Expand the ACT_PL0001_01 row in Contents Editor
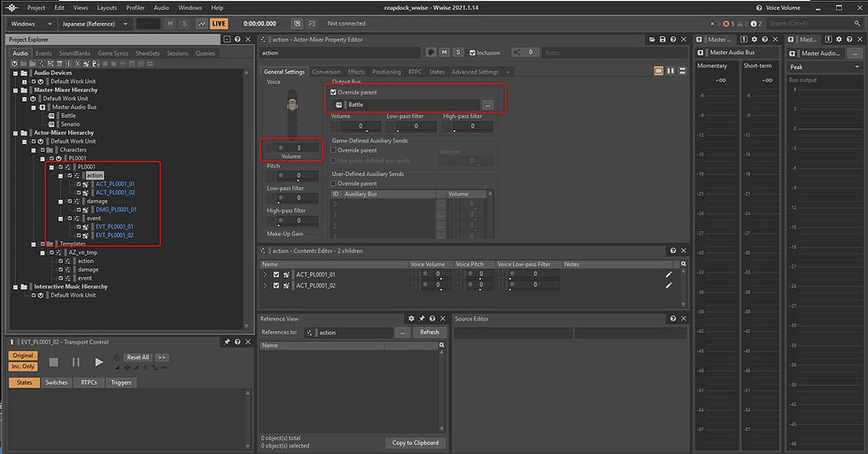 coord(265,275)
